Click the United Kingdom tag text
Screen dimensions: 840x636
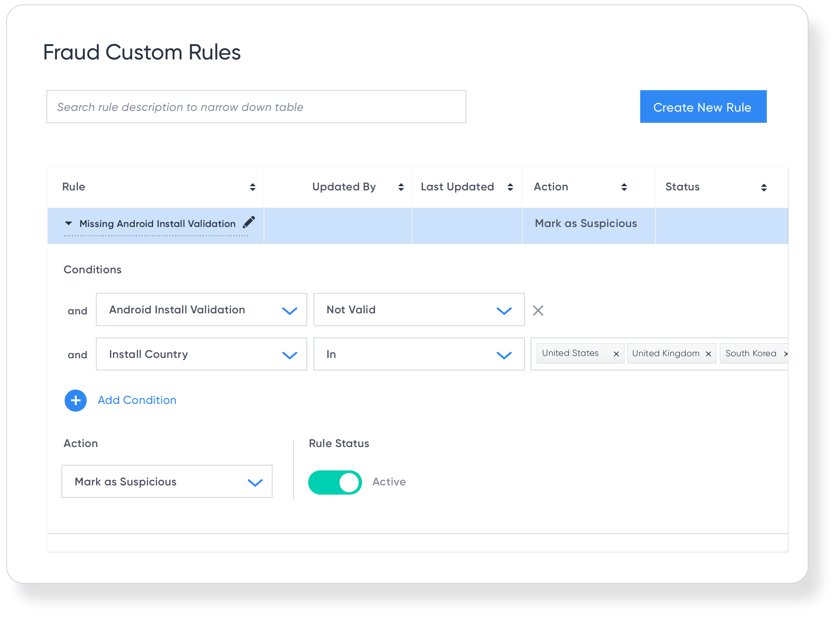click(x=665, y=353)
